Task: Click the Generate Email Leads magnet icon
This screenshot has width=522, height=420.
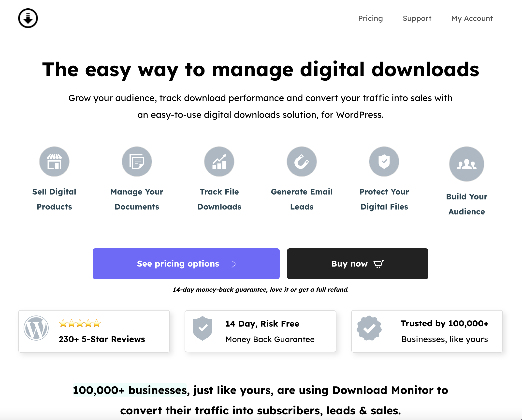Action: pyautogui.click(x=302, y=162)
